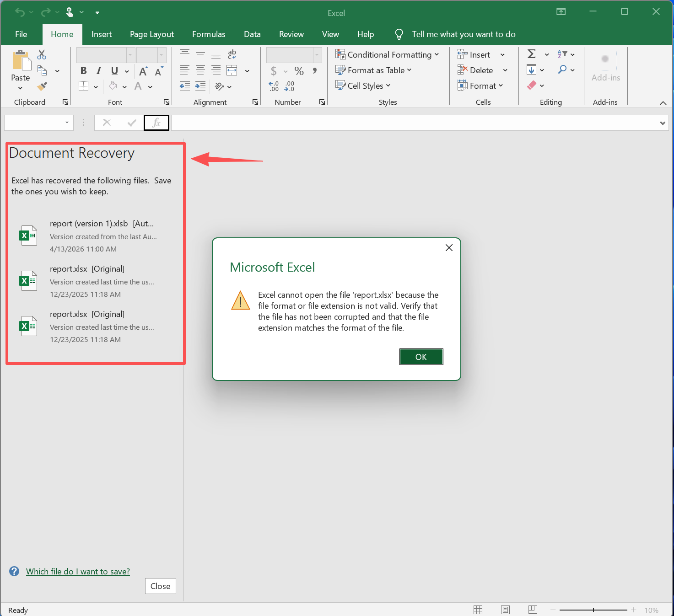The width and height of the screenshot is (674, 616).
Task: Click the Orientation text angle icon
Action: [x=219, y=86]
